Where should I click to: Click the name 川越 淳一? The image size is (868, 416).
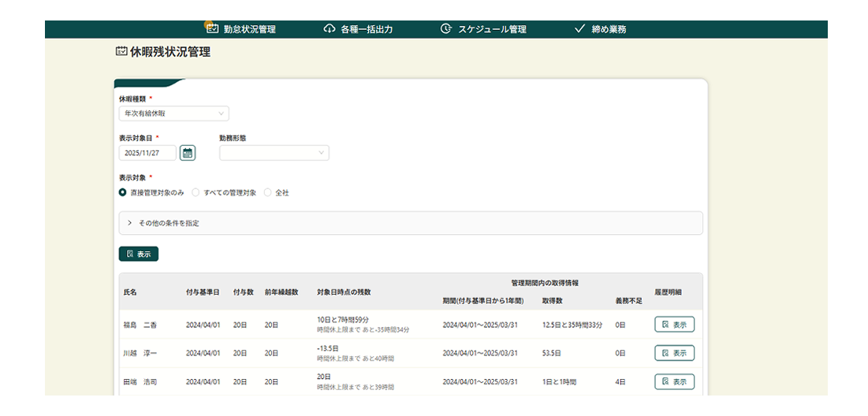(x=140, y=353)
